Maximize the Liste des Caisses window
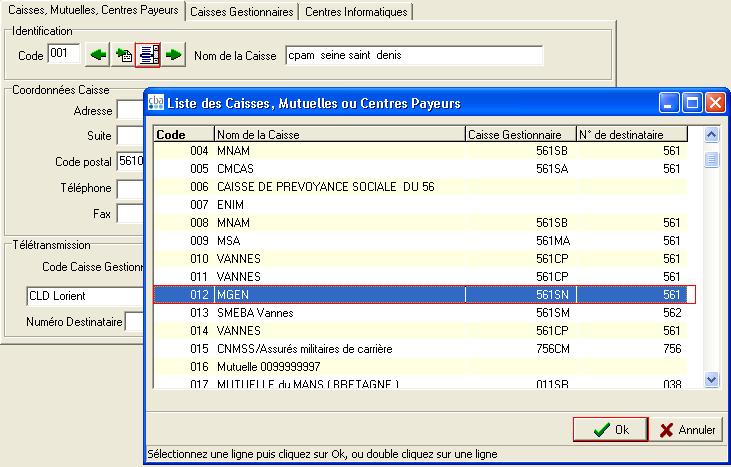 tap(692, 103)
